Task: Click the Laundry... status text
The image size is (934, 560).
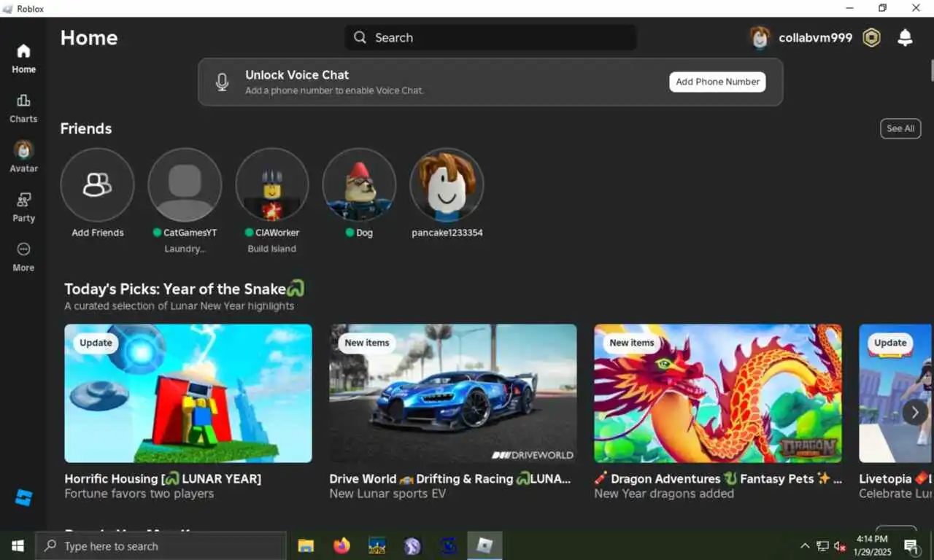Action: (x=185, y=249)
